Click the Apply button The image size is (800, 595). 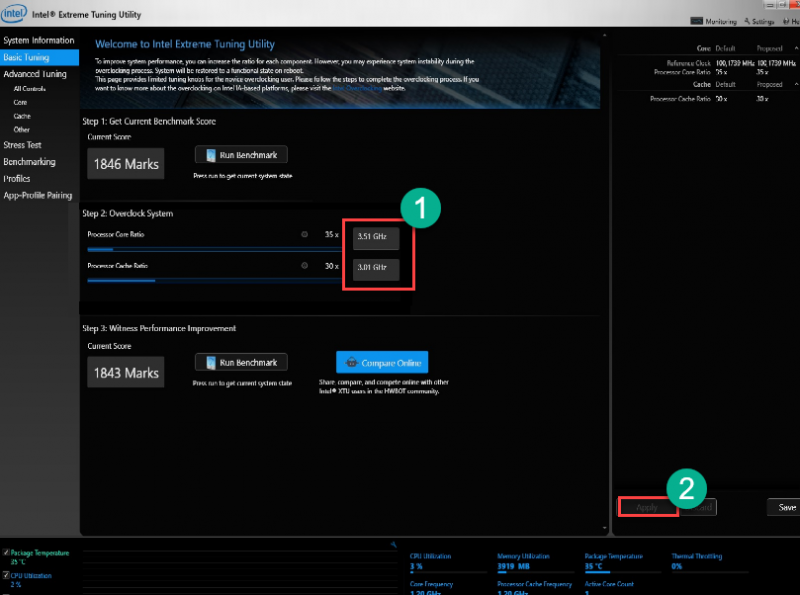(x=647, y=507)
